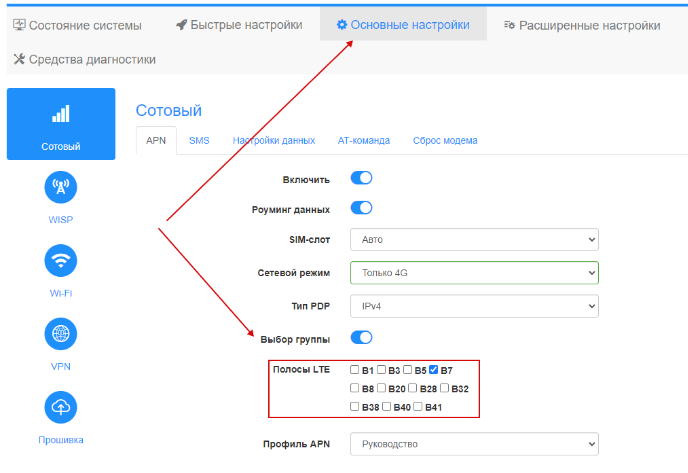Click the gear icon beside Основные настройки
The width and height of the screenshot is (688, 473).
click(x=341, y=25)
